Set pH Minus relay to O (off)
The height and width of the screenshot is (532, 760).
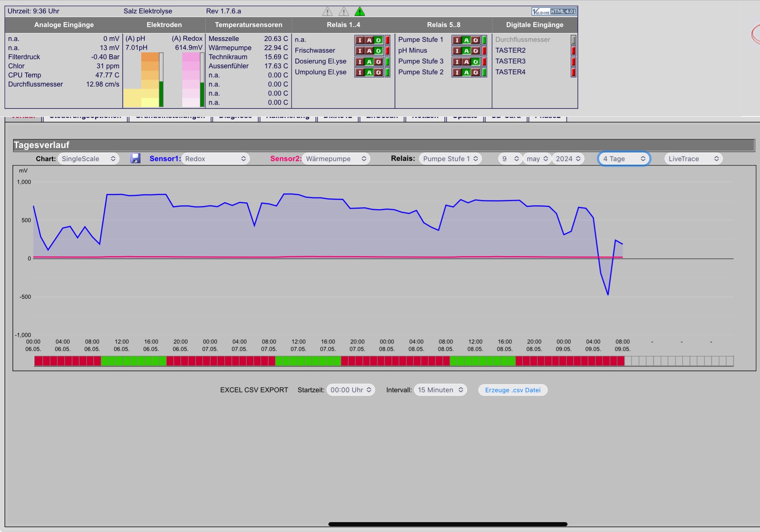point(475,51)
